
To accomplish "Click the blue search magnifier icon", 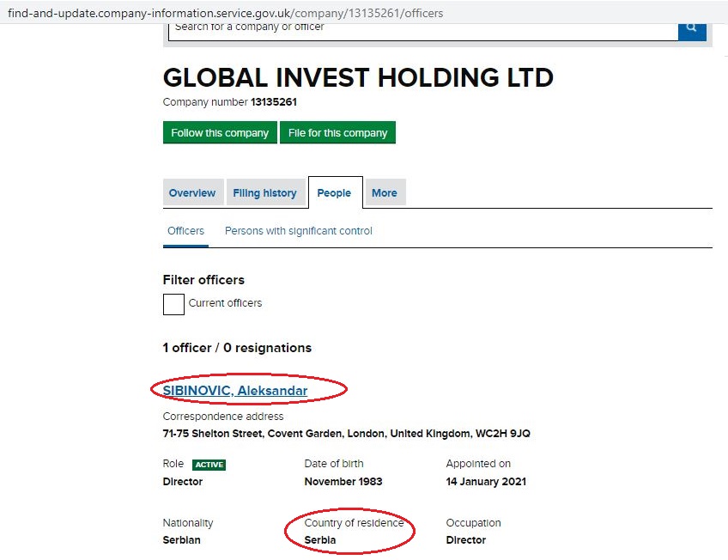I will [x=692, y=31].
